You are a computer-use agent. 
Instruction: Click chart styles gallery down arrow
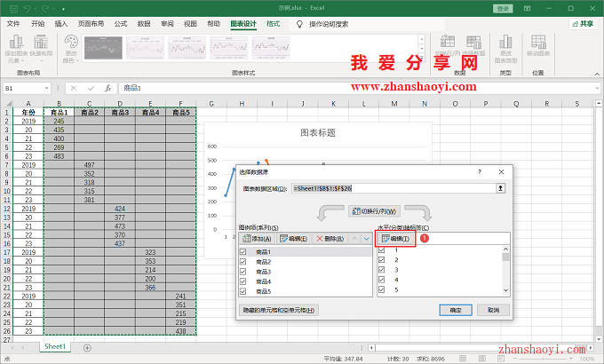pos(421,49)
